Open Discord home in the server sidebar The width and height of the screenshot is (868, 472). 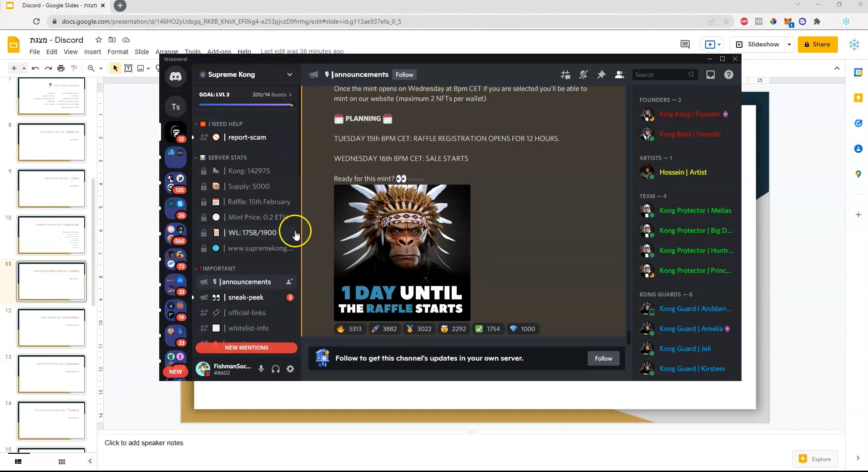coord(175,76)
